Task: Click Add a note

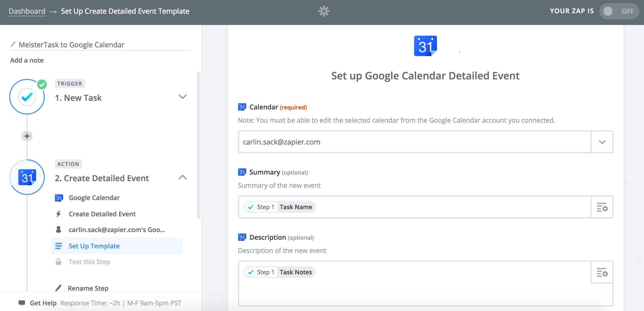Action: [x=27, y=60]
